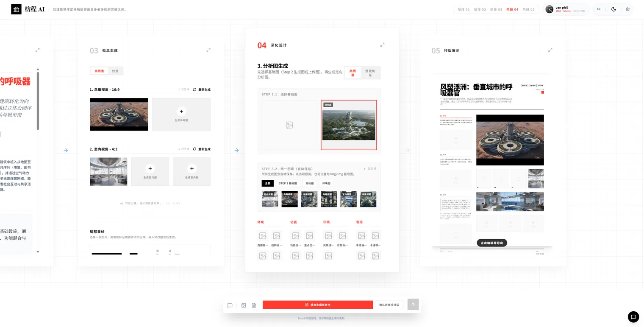This screenshot has width=644, height=327.
Task: Click the blue arrow left of the 03 card
Action: tap(66, 150)
